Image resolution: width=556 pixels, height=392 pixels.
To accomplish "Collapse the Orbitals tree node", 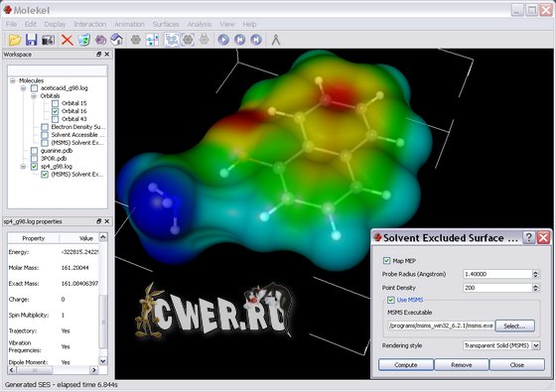I will coord(34,96).
